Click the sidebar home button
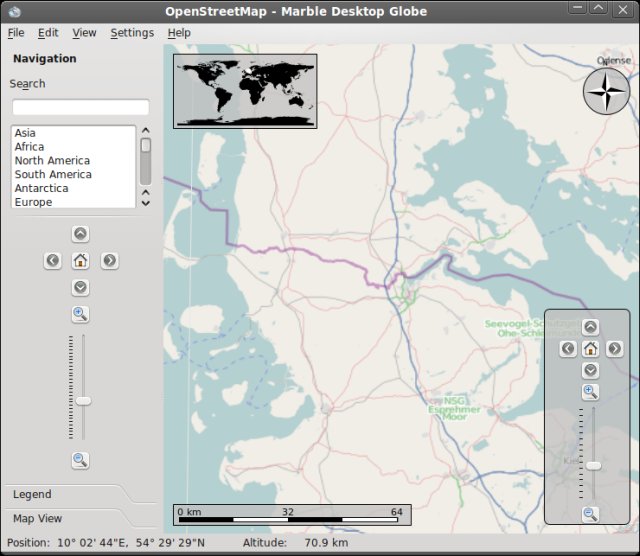This screenshot has width=640, height=556. pos(81,261)
